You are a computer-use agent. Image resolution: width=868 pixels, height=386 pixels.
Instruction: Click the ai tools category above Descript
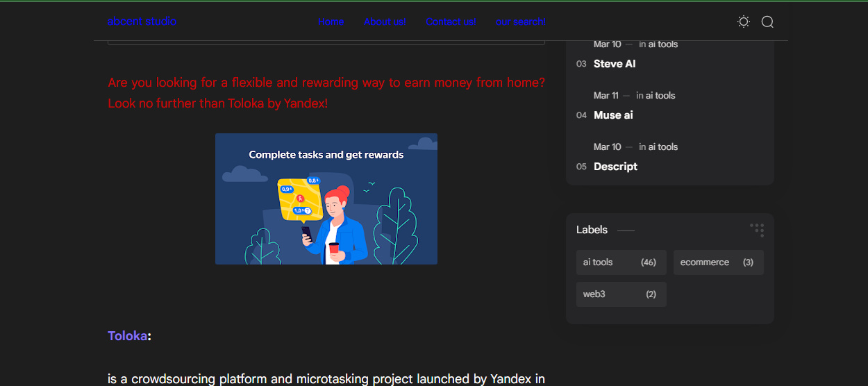pyautogui.click(x=663, y=147)
